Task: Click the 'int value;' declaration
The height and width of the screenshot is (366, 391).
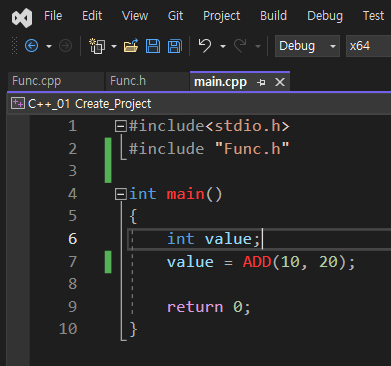Action: point(213,239)
